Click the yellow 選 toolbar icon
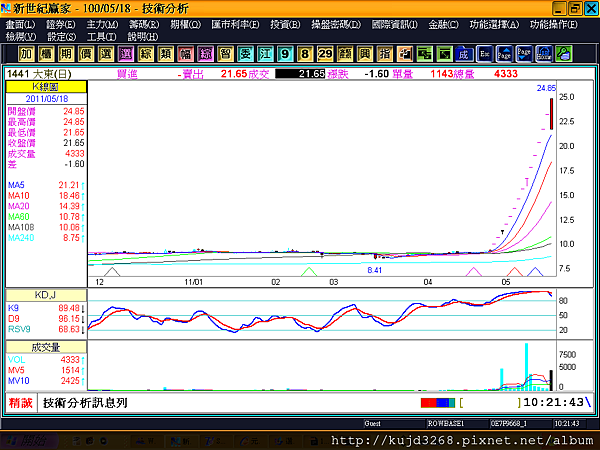 pyautogui.click(x=106, y=54)
